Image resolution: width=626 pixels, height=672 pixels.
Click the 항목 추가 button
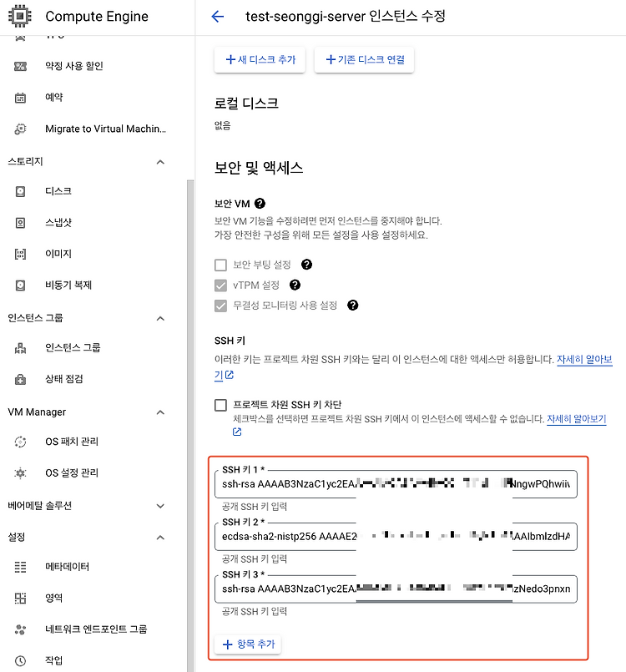point(248,644)
